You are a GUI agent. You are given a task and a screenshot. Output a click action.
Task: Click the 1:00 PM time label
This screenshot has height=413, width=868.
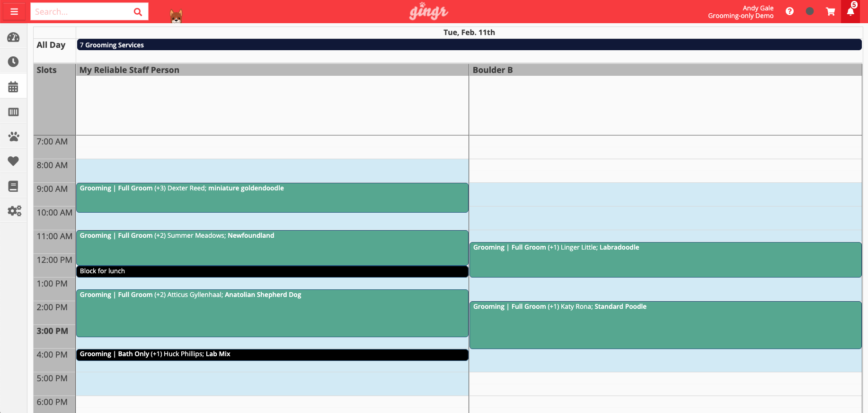pos(52,284)
